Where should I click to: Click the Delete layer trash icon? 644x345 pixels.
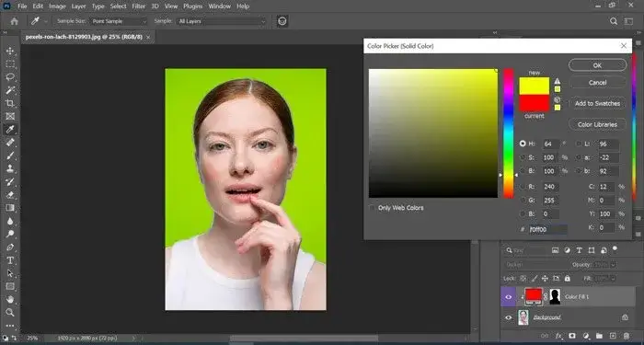627,336
